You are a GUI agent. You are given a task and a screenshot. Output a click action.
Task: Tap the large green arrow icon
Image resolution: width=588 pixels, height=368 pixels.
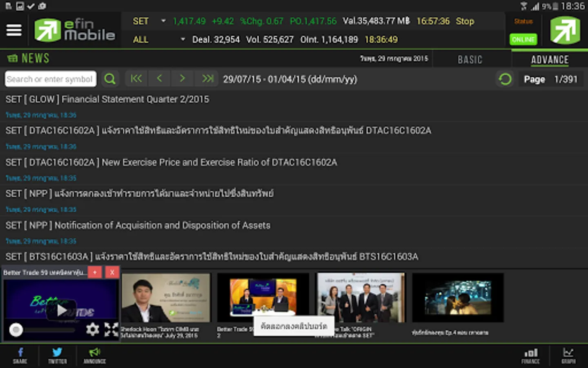coord(565,30)
